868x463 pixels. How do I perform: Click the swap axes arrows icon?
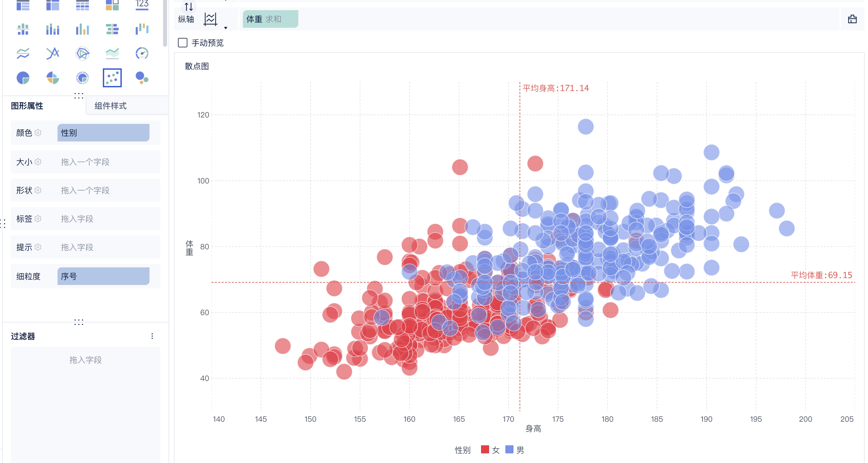click(x=189, y=7)
